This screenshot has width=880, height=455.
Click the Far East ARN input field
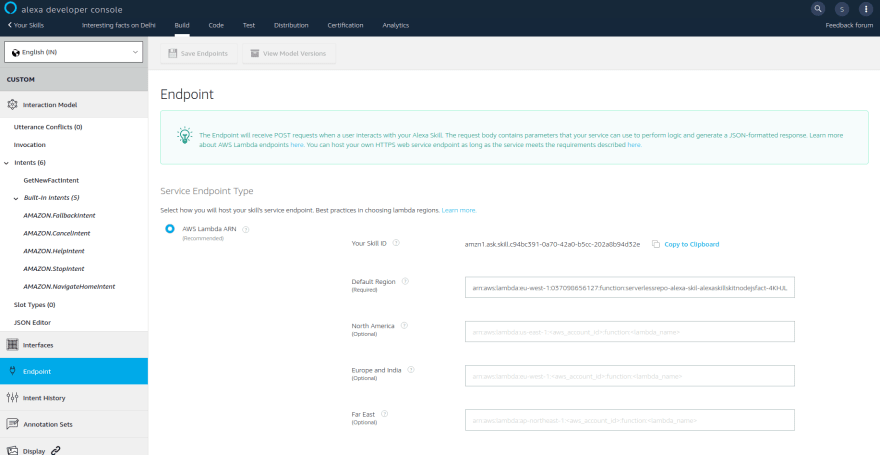point(630,420)
